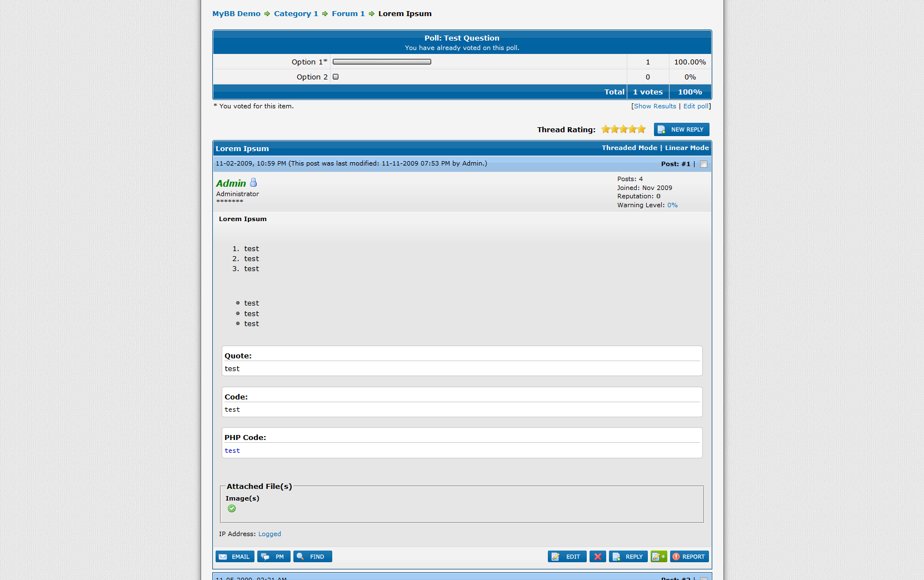Image resolution: width=924 pixels, height=580 pixels.
Task: Open the 0% Warning Level link
Action: pos(672,205)
